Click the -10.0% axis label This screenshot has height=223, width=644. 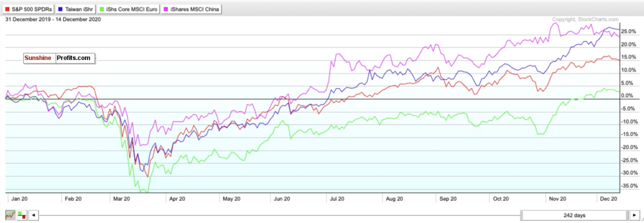629,121
